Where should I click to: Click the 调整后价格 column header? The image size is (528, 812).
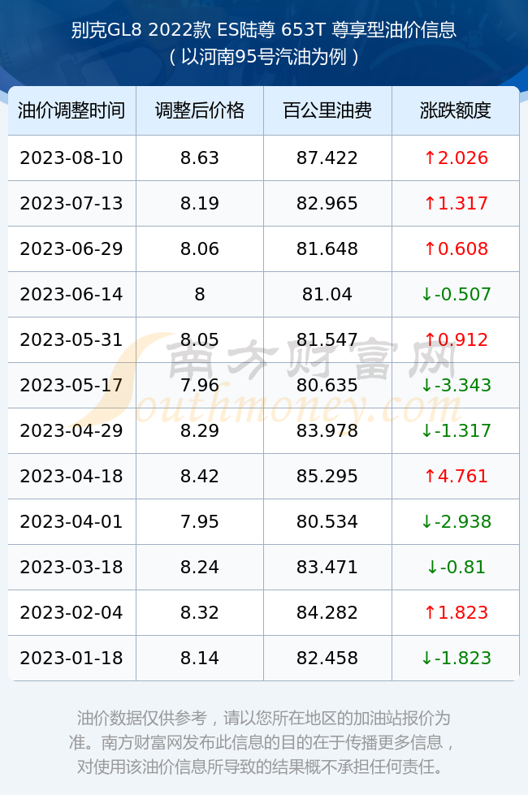coord(200,110)
